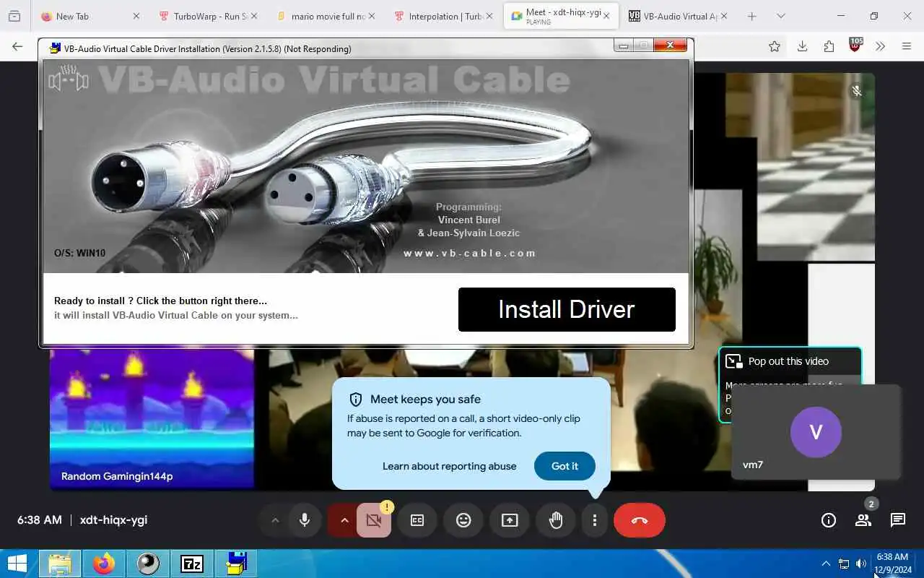Open File Explorer from the taskbar
Screen dimensions: 924x578
59,564
